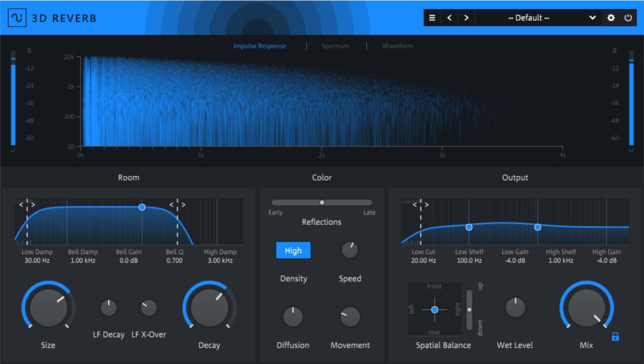Image resolution: width=644 pixels, height=364 pixels.
Task: Switch to the Waveform view tab
Action: [397, 46]
